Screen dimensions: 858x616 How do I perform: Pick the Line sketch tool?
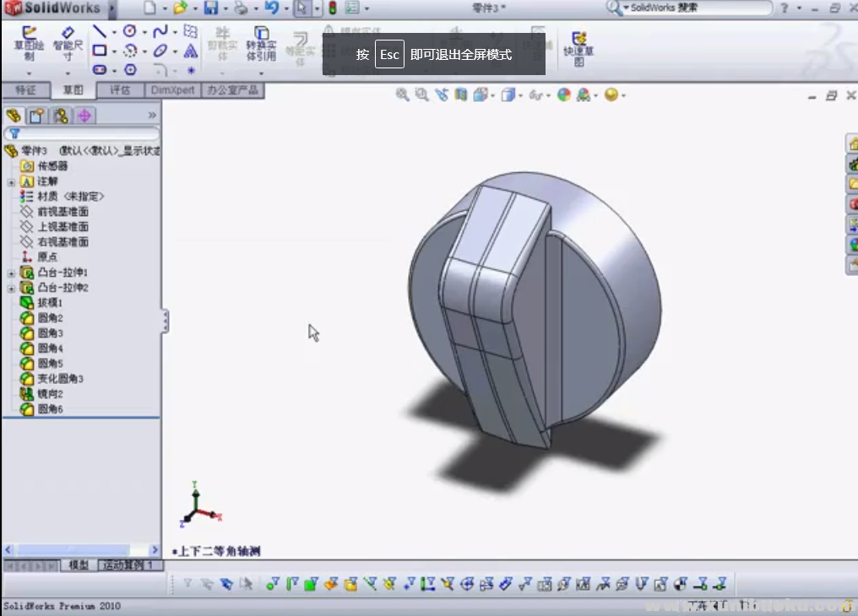point(100,31)
